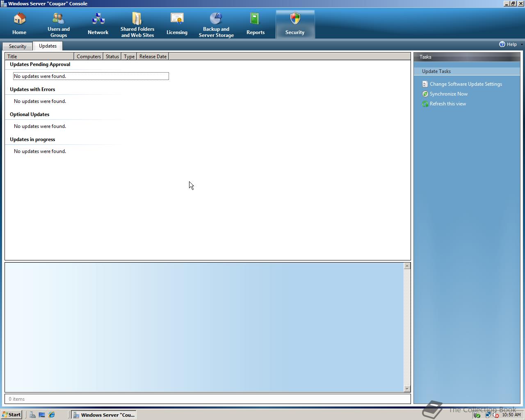Open Backup and Server Storage section
Image resolution: width=525 pixels, height=420 pixels.
tap(216, 25)
